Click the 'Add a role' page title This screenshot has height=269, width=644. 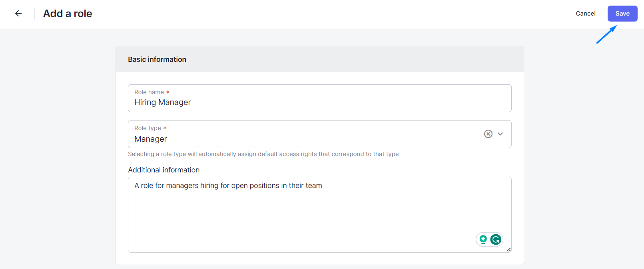click(68, 14)
